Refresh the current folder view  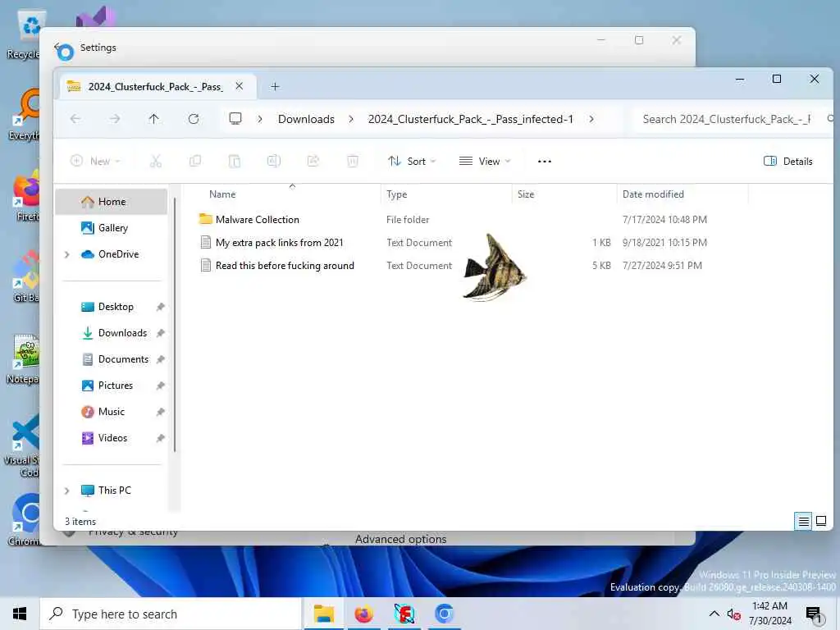pyautogui.click(x=194, y=119)
